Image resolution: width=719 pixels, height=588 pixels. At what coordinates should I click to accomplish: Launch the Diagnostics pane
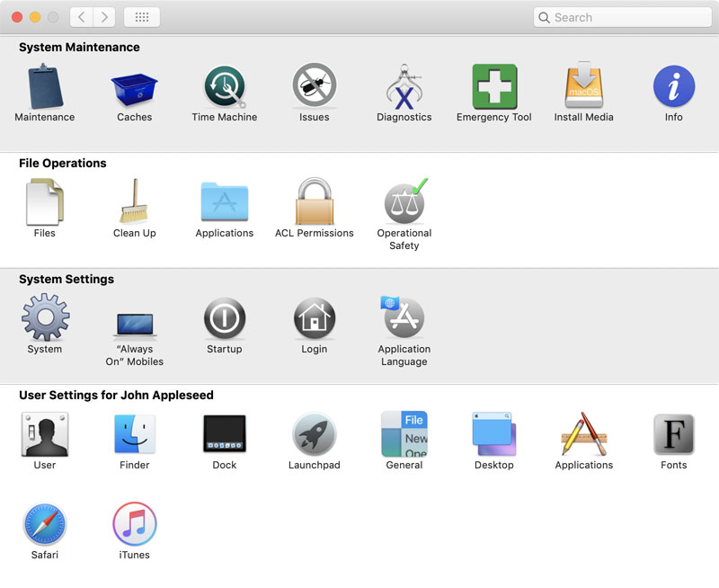pos(404,87)
